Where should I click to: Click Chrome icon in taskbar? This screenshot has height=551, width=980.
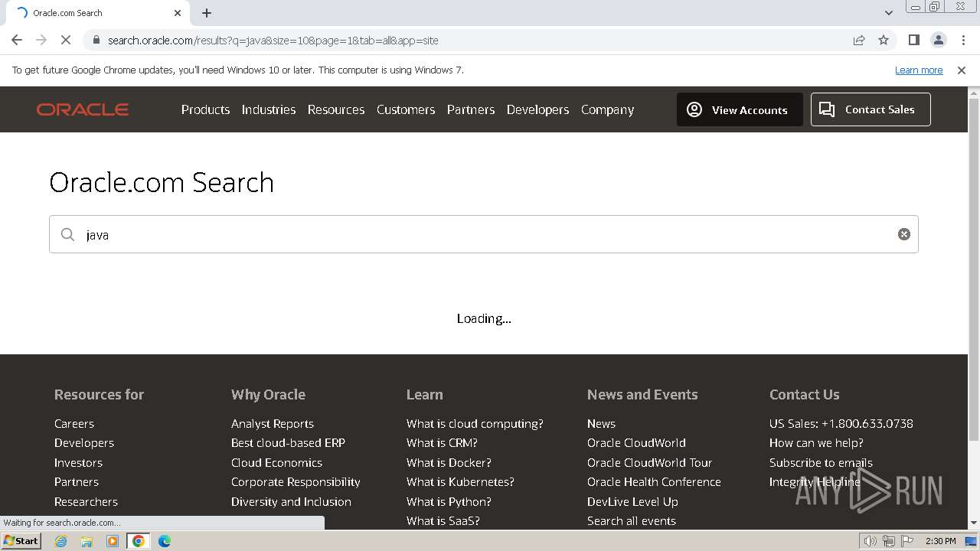[139, 541]
